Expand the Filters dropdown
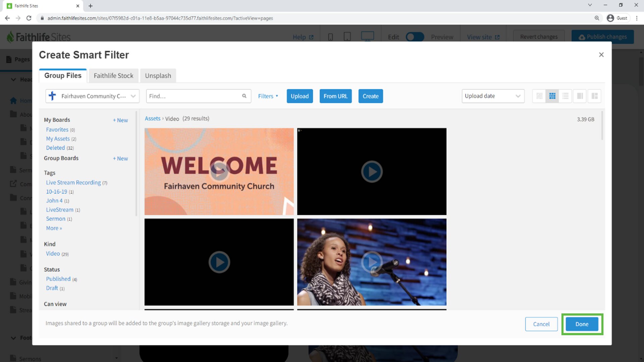Viewport: 644px width, 362px height. click(268, 96)
